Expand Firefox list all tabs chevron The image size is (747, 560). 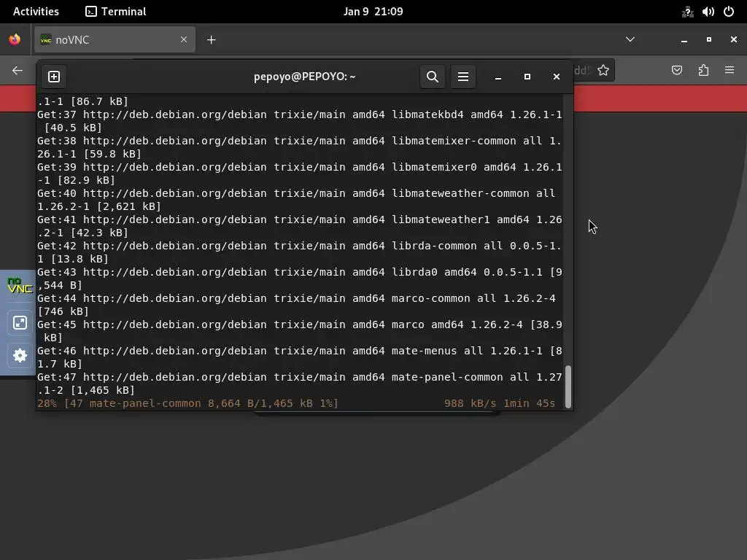[630, 39]
